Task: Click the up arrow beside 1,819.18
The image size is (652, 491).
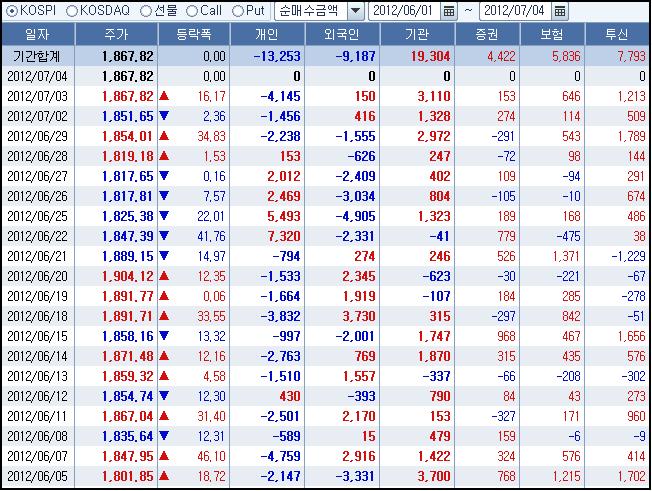Action: click(x=164, y=156)
